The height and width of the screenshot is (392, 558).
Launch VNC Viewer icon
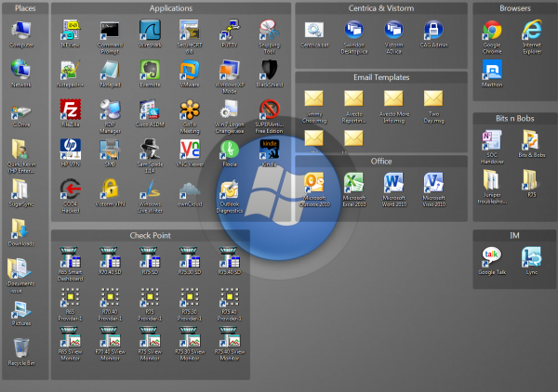click(x=190, y=149)
